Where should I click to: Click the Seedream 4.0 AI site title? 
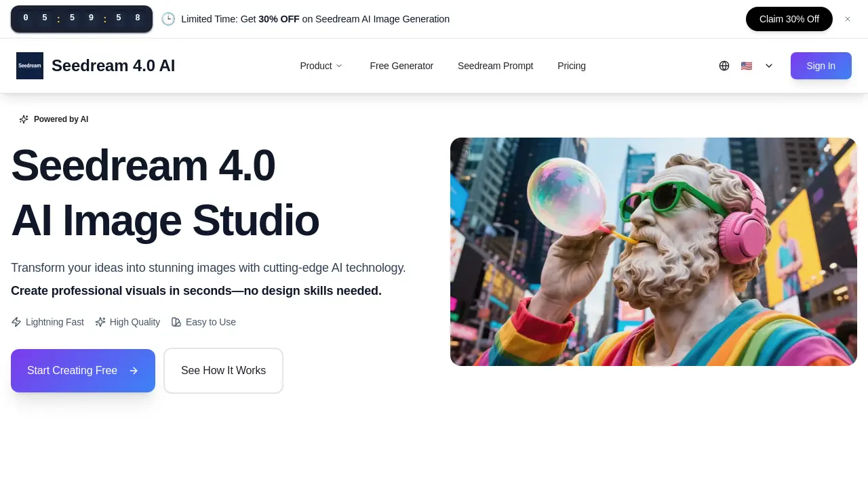click(113, 66)
